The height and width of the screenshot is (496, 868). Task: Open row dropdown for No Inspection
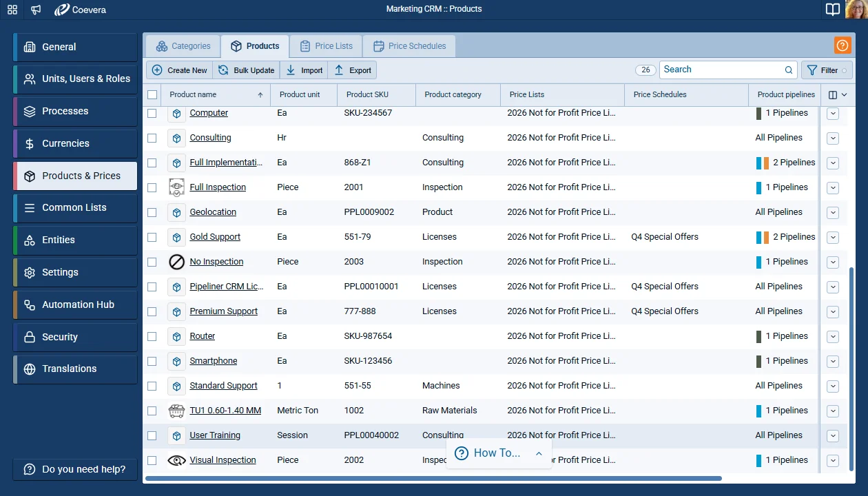(x=833, y=262)
